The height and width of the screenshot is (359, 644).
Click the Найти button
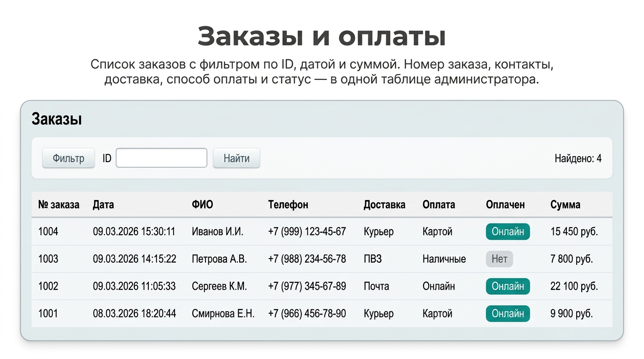pyautogui.click(x=236, y=158)
